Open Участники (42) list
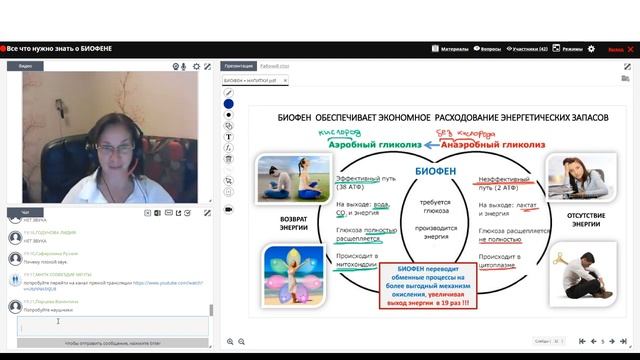 pos(527,49)
